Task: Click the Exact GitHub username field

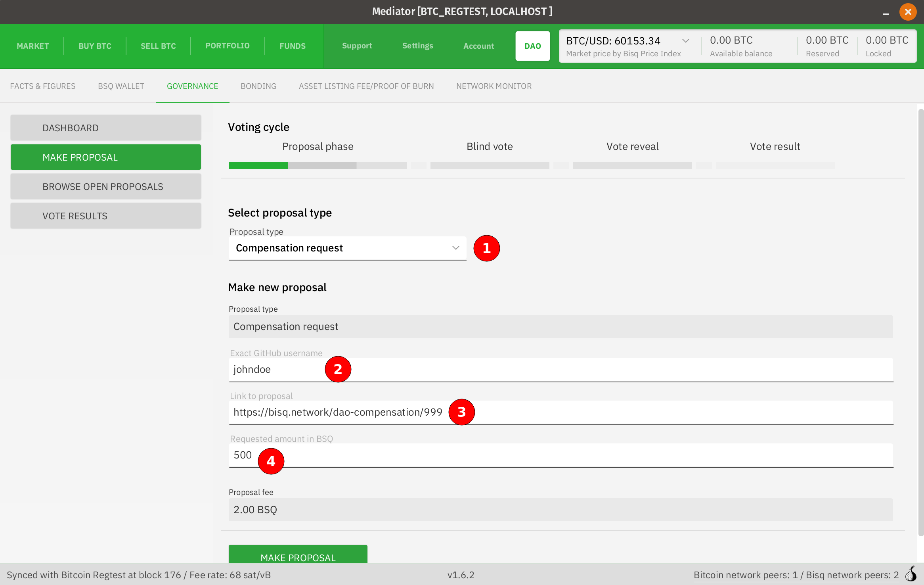Action: [x=595, y=370]
